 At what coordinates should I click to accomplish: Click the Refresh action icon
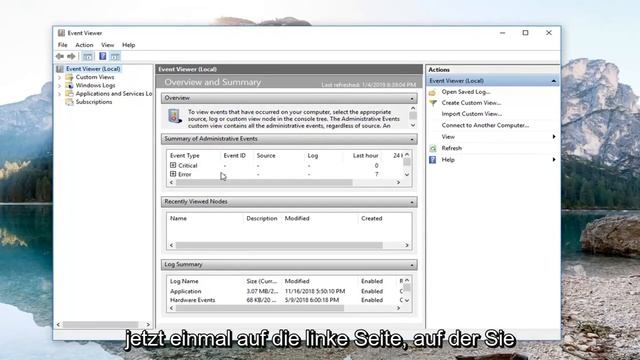[x=433, y=148]
